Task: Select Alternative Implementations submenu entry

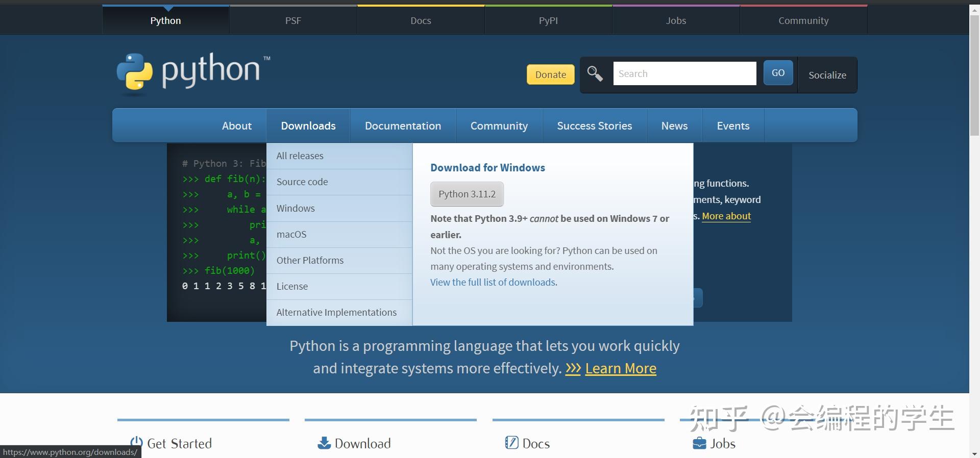Action: [x=339, y=313]
